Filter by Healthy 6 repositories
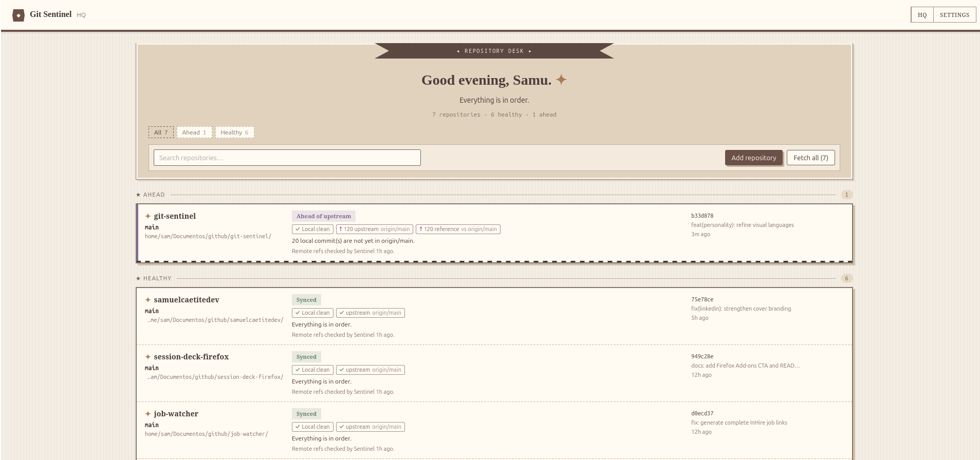The image size is (980, 460). click(x=234, y=132)
